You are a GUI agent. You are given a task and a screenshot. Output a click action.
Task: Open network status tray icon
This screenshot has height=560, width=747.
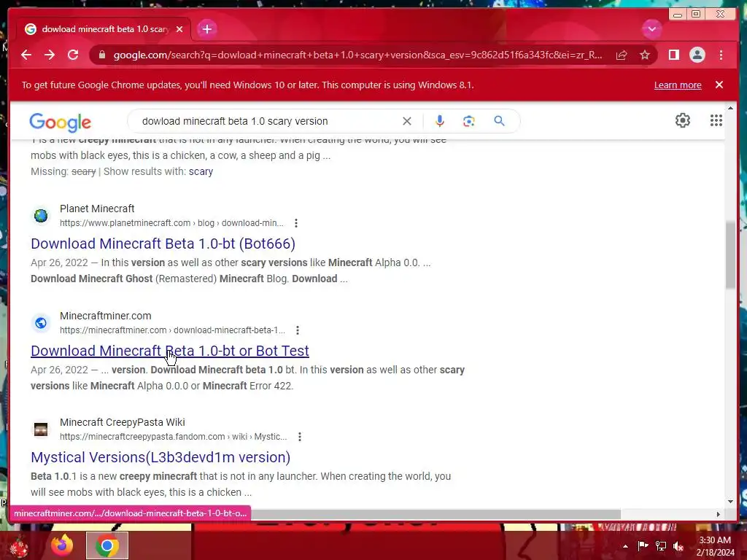661,545
